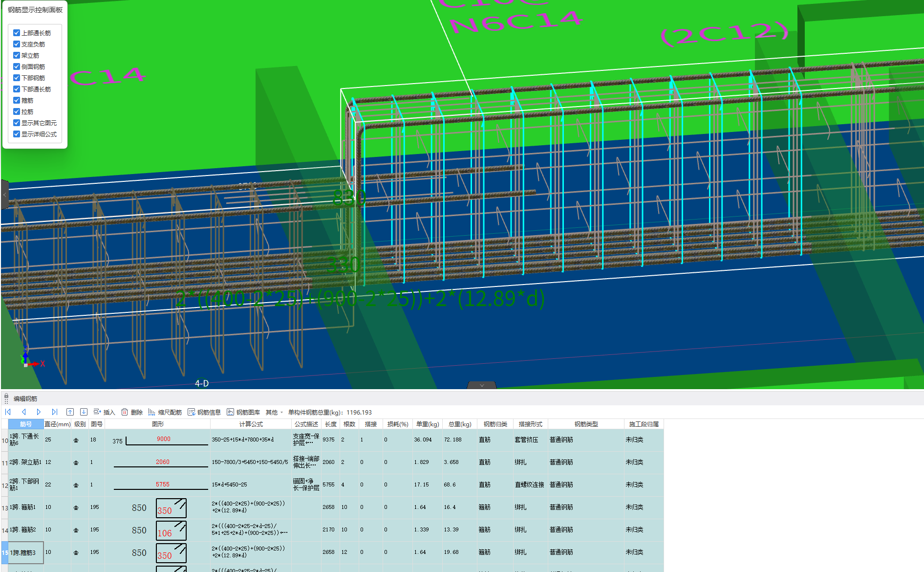Hide 下部钢筋 using its checkbox
Screen dimensions: 924x572
17,78
